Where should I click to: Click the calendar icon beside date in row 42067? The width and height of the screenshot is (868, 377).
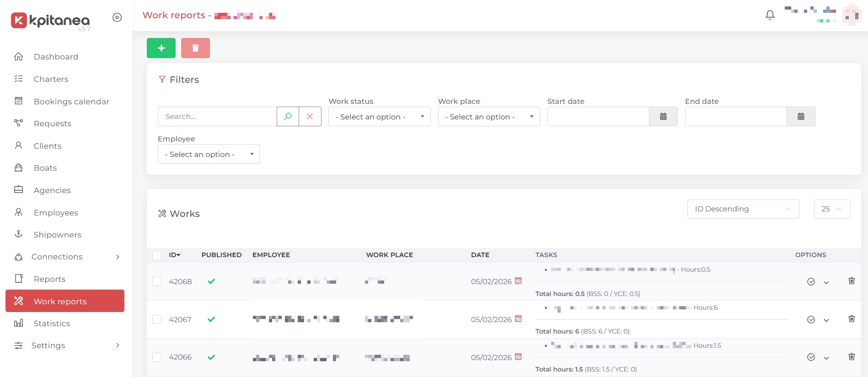[x=518, y=319]
